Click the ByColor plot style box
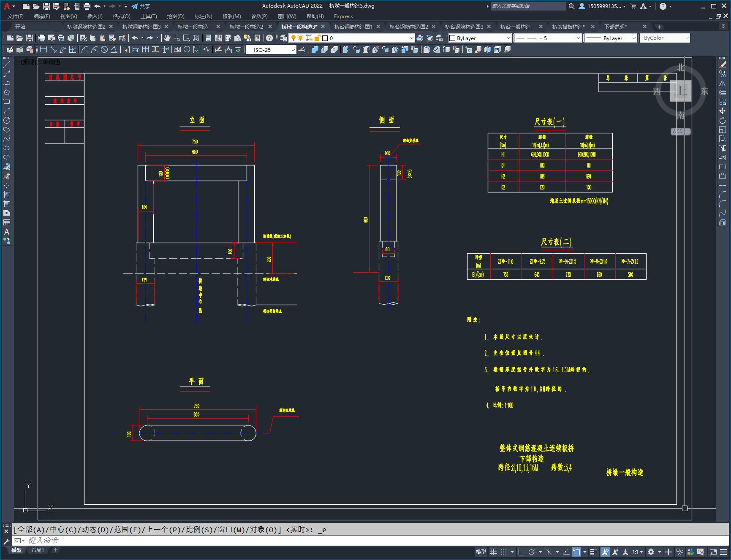The width and height of the screenshot is (731, 560). (665, 38)
